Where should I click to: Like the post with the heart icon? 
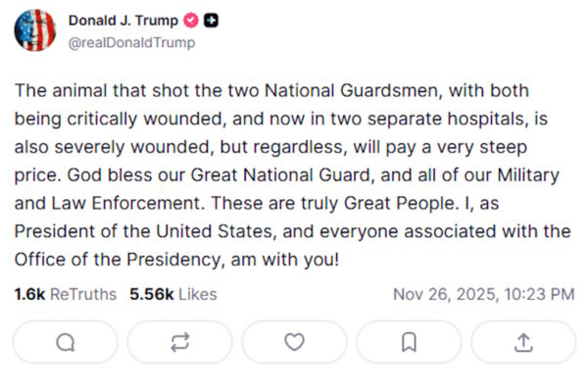294,342
